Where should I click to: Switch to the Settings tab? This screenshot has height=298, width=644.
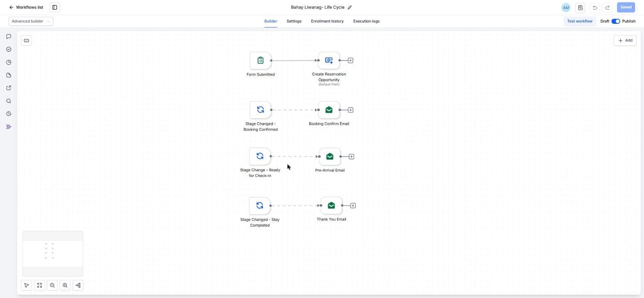coord(294,21)
